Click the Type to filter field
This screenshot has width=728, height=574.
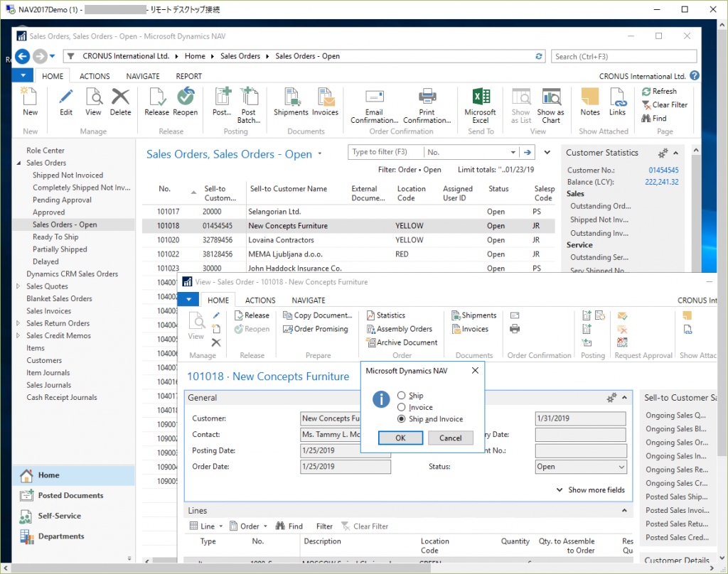pos(385,152)
